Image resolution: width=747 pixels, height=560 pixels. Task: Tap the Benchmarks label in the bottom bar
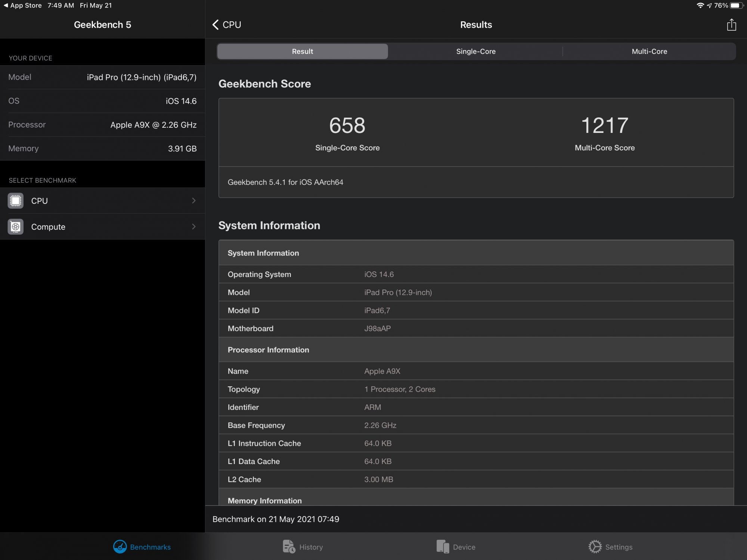pos(150,547)
